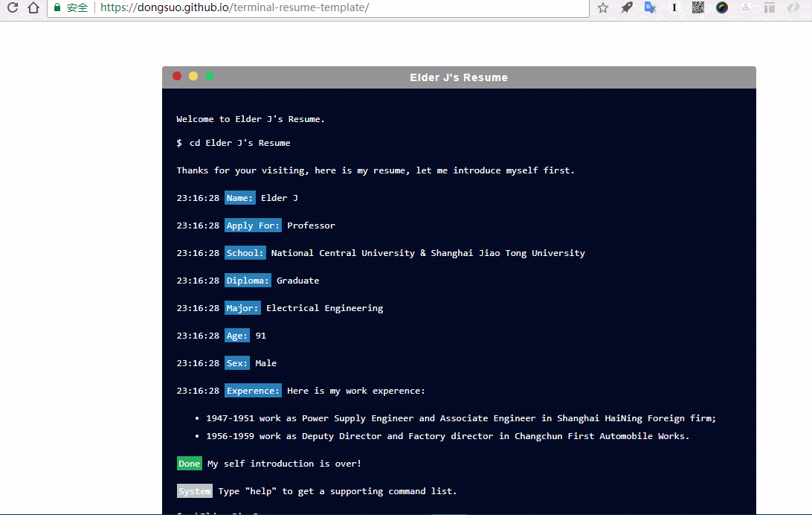Click the "Age:" blue label
Image resolution: width=812 pixels, height=515 pixels.
coord(237,336)
